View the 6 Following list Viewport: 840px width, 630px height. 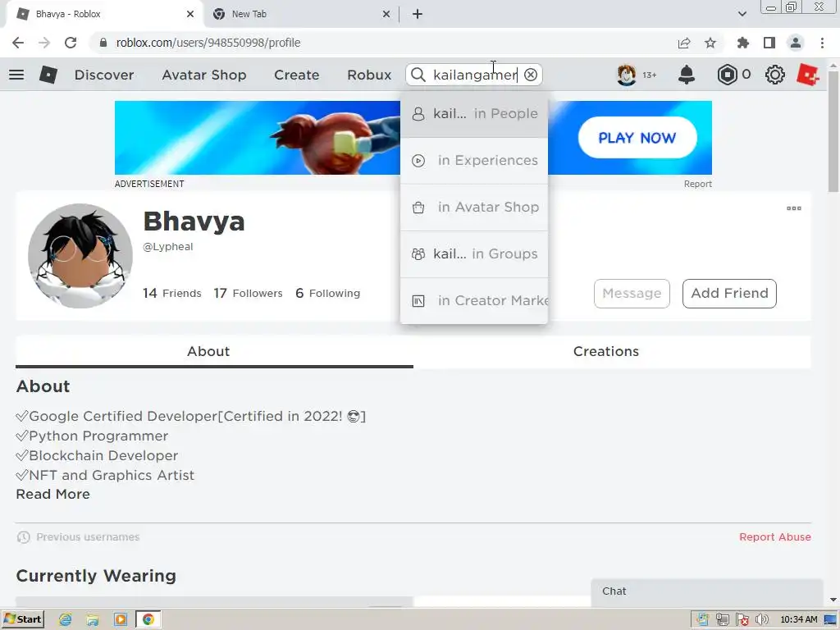[328, 293]
